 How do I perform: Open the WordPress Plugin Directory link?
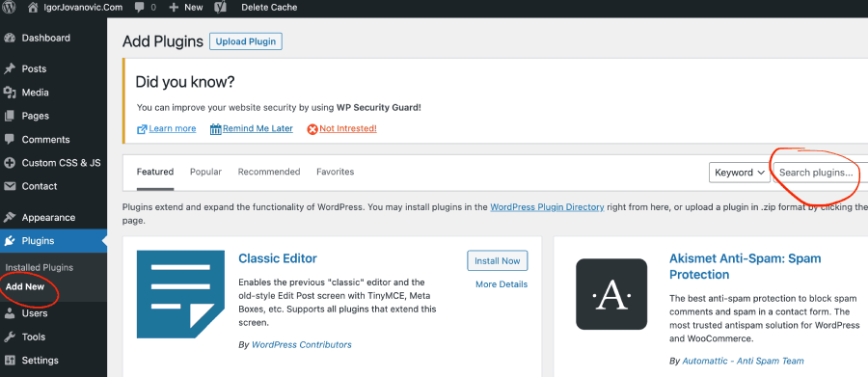tap(547, 207)
